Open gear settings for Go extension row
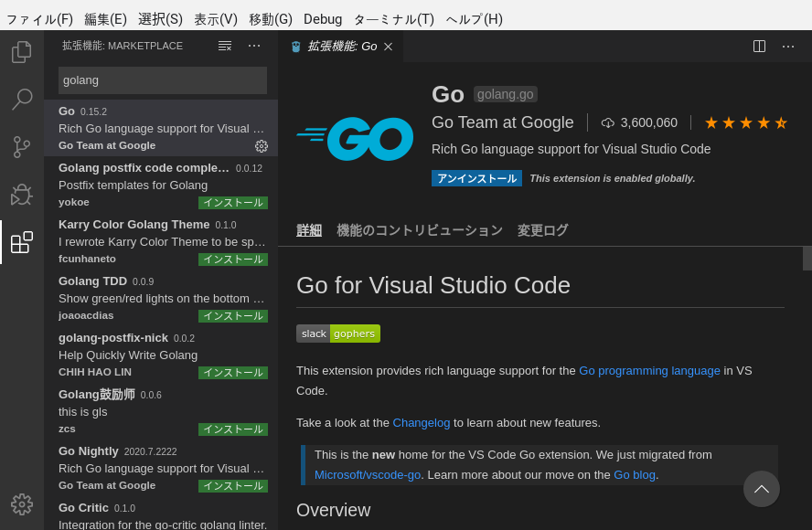This screenshot has width=812, height=530. point(262,146)
